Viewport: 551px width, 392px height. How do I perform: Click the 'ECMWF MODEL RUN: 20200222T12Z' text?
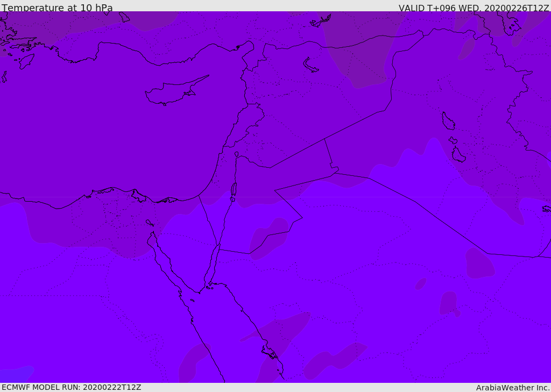coord(72,387)
